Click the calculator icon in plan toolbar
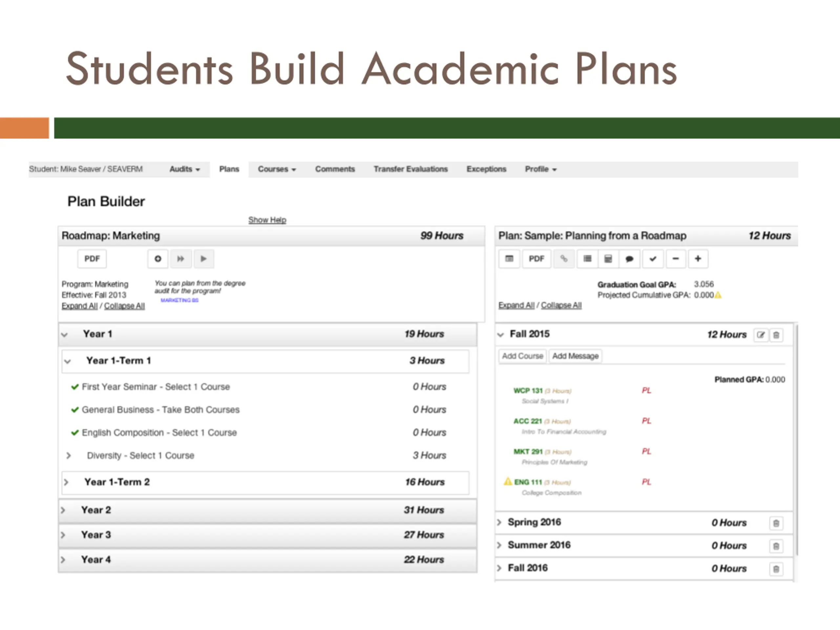Screen dimensions: 840x630 [608, 259]
